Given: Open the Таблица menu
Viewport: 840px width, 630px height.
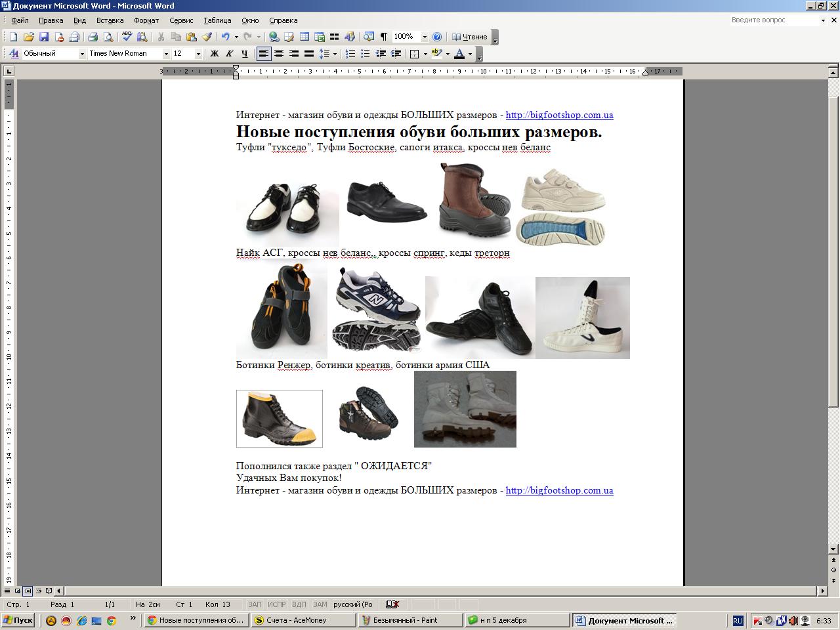Looking at the screenshot, I should [x=217, y=20].
